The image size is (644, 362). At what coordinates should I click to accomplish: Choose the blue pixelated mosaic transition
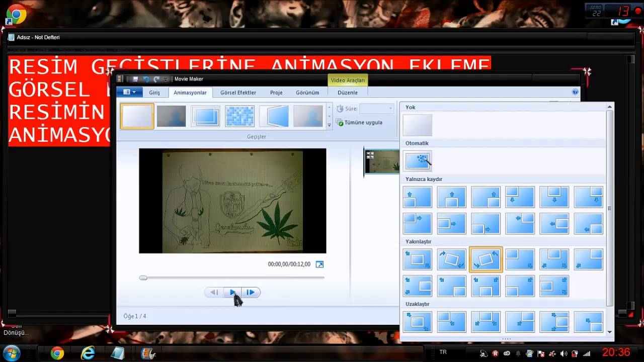pyautogui.click(x=239, y=116)
